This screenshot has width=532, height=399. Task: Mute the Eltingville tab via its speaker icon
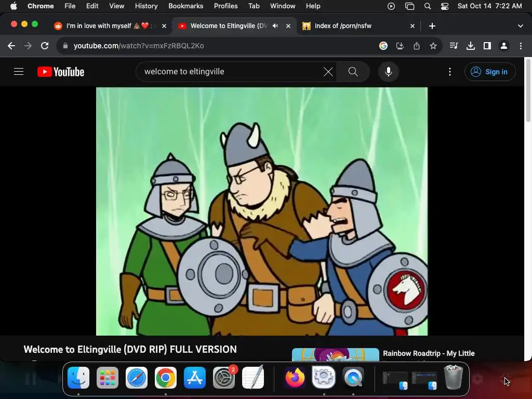pos(275,26)
